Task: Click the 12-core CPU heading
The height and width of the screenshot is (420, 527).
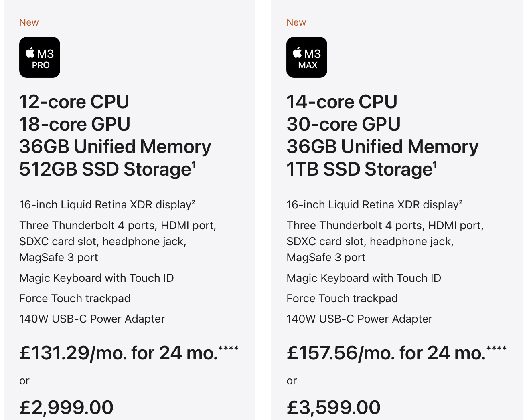Action: point(74,102)
